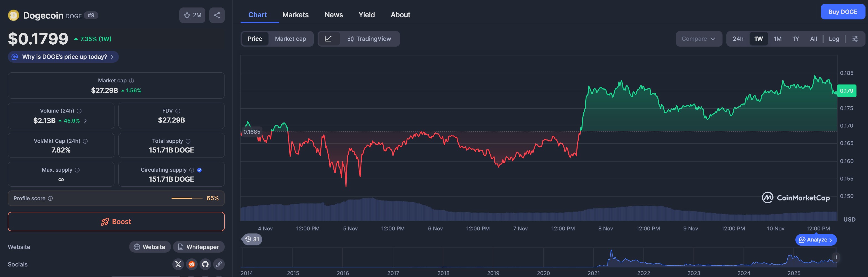The width and height of the screenshot is (868, 277).
Task: Open the News tab
Action: (x=333, y=15)
